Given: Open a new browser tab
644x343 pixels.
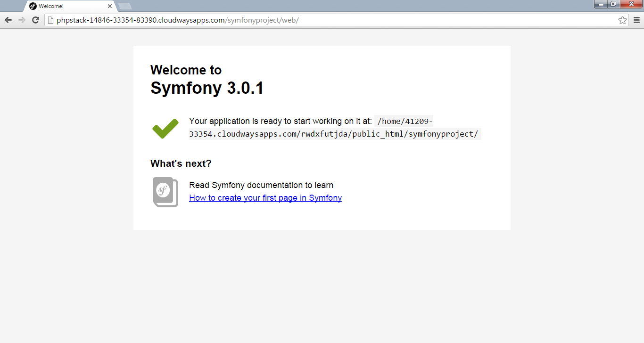Looking at the screenshot, I should click(x=125, y=6).
